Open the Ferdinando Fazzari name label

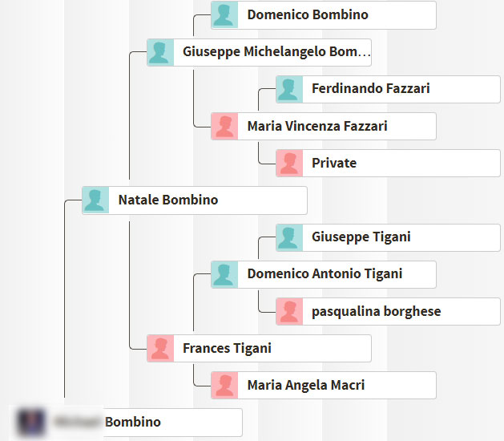point(371,88)
